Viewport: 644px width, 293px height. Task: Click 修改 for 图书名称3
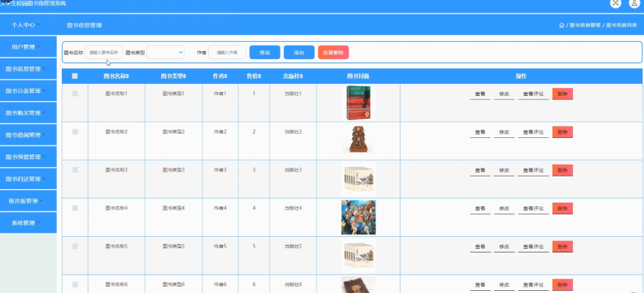tap(504, 171)
